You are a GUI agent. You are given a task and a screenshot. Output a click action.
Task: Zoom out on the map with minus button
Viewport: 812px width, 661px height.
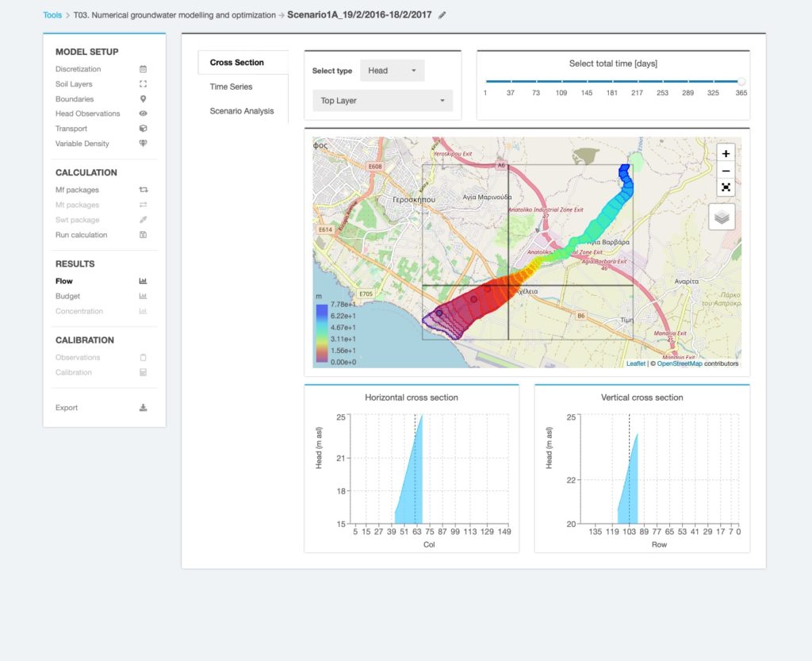click(x=726, y=170)
